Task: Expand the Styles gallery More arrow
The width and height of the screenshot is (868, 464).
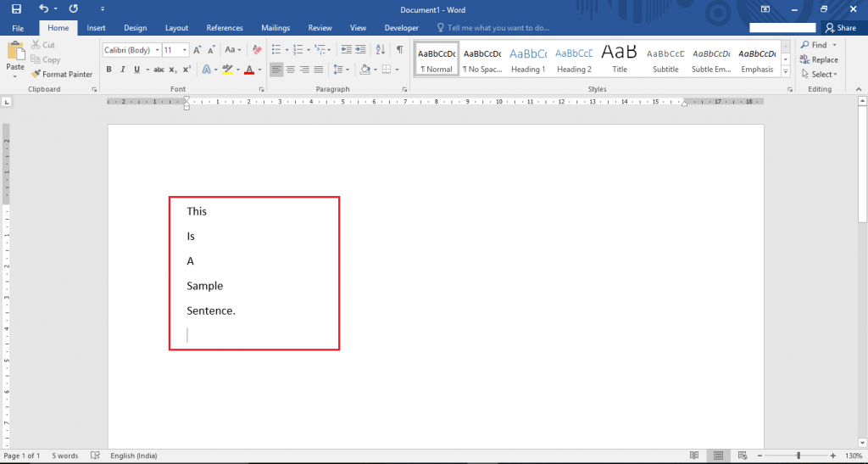Action: (786, 71)
